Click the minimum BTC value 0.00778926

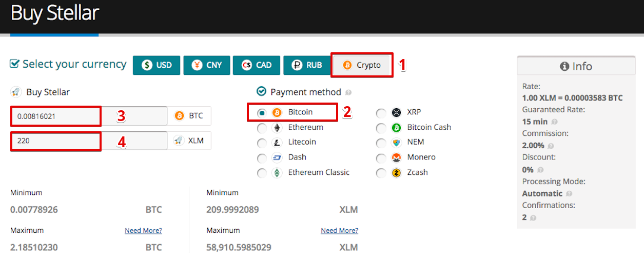[x=34, y=210]
